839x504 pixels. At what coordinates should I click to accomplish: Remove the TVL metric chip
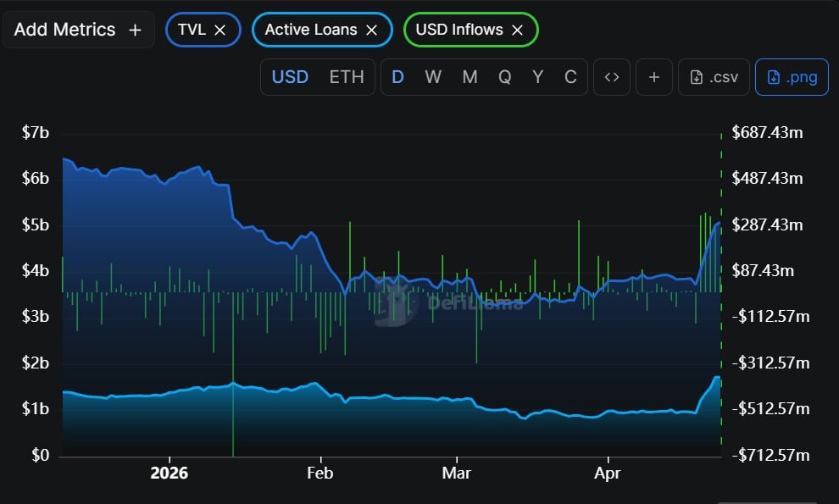click(219, 30)
